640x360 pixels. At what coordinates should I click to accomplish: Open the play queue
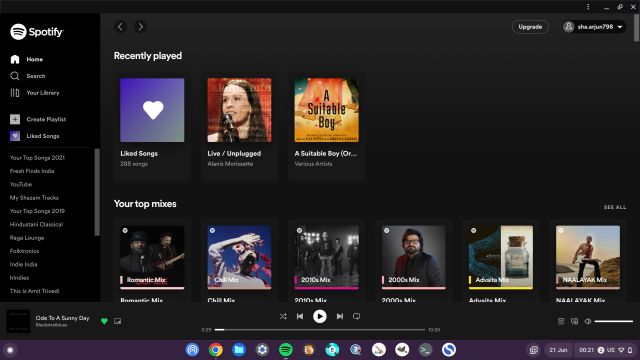coord(561,321)
